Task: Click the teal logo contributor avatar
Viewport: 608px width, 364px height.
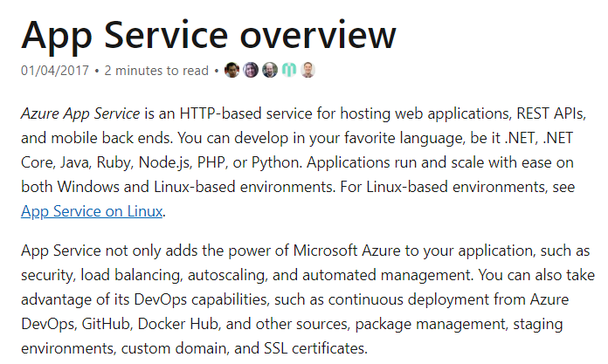Action: pos(289,70)
